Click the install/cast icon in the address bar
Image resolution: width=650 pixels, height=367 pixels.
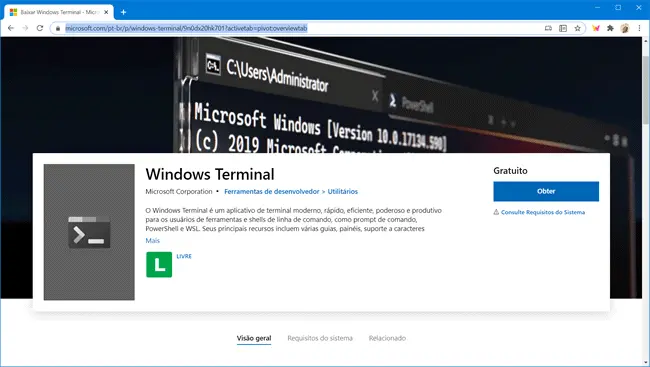548,28
